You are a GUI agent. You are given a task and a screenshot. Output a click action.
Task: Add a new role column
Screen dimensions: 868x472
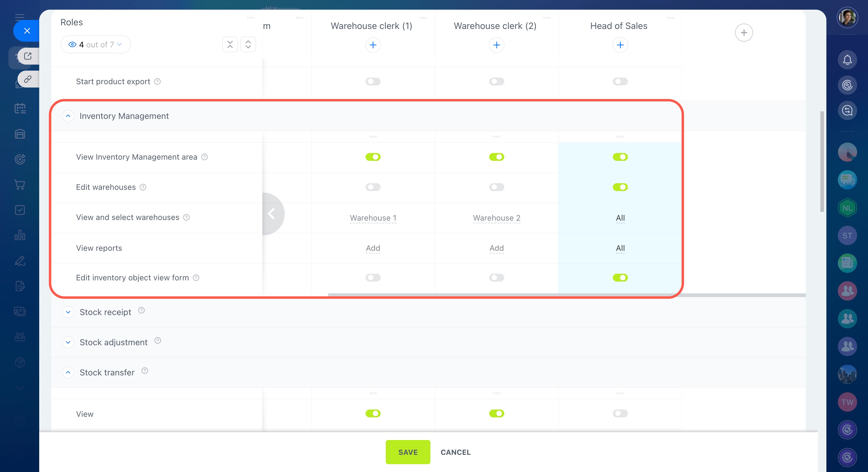point(743,33)
